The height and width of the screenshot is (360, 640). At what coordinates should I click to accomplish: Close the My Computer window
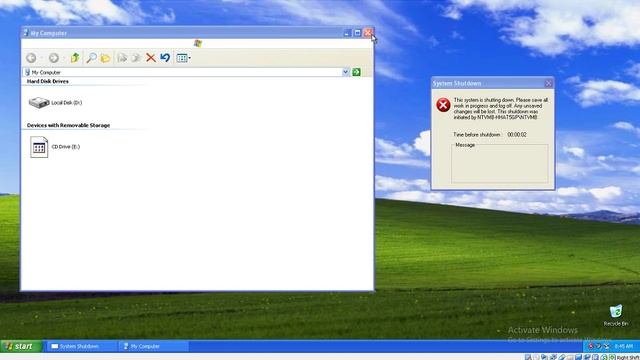(x=368, y=33)
